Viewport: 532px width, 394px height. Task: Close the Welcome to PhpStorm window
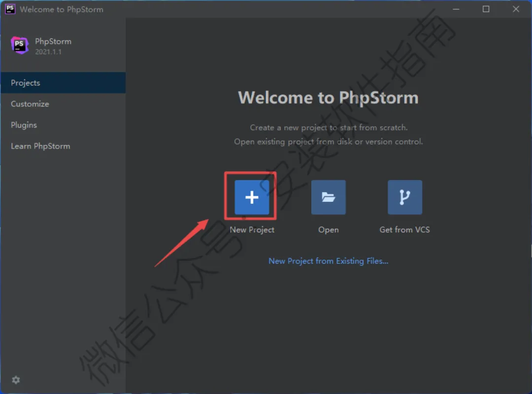(516, 9)
